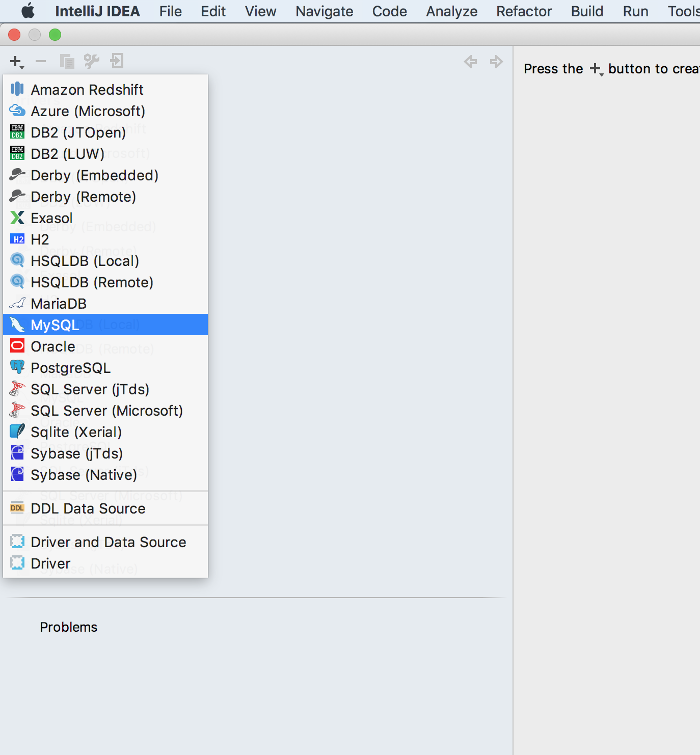700x755 pixels.
Task: Click the back arrow navigation icon
Action: (x=470, y=62)
